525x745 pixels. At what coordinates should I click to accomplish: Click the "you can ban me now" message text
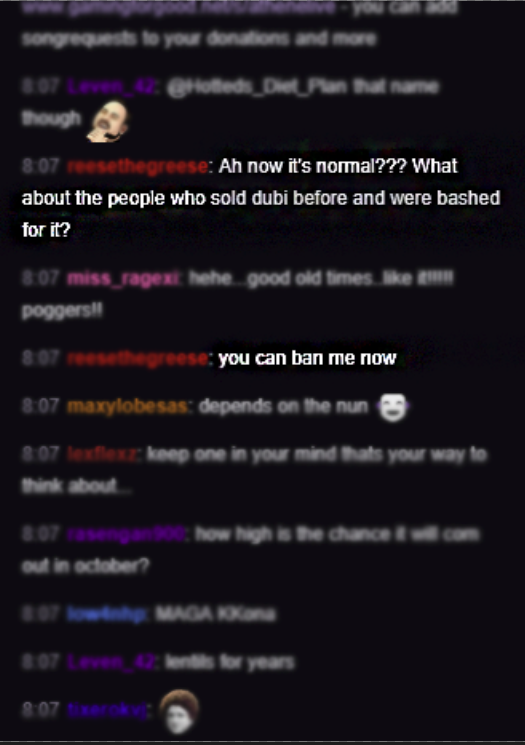(x=307, y=358)
